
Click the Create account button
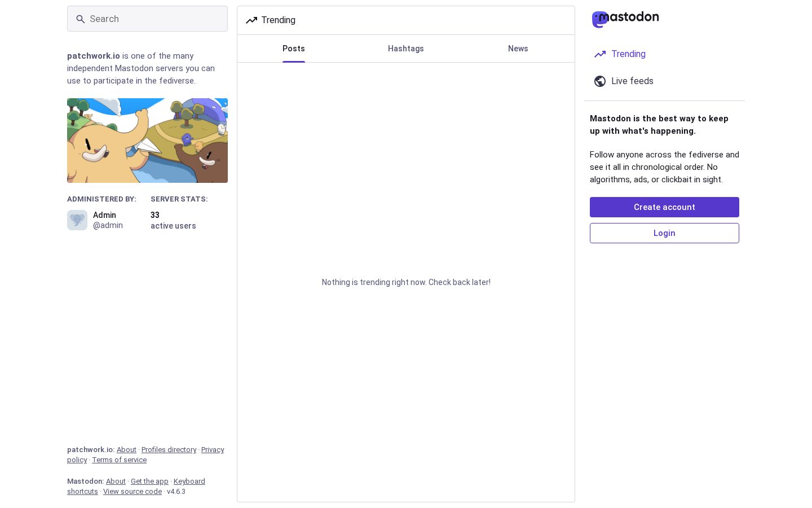pyautogui.click(x=664, y=207)
